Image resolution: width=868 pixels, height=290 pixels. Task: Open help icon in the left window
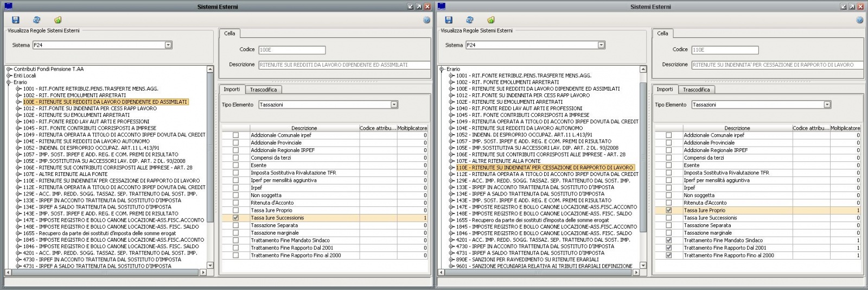point(426,20)
